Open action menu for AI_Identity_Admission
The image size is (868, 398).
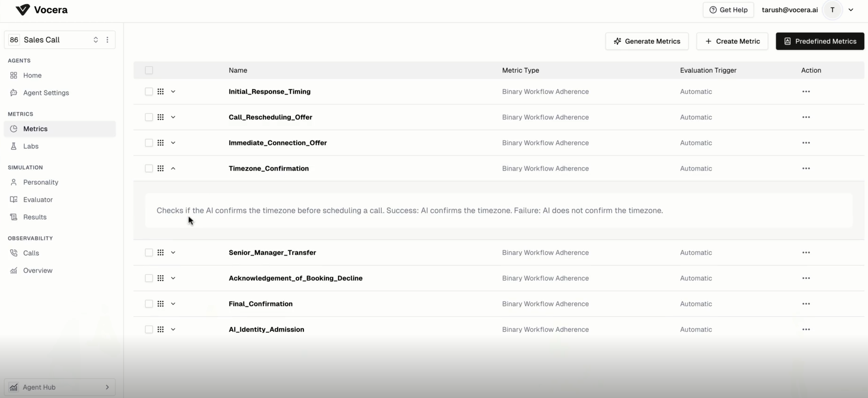pos(806,329)
